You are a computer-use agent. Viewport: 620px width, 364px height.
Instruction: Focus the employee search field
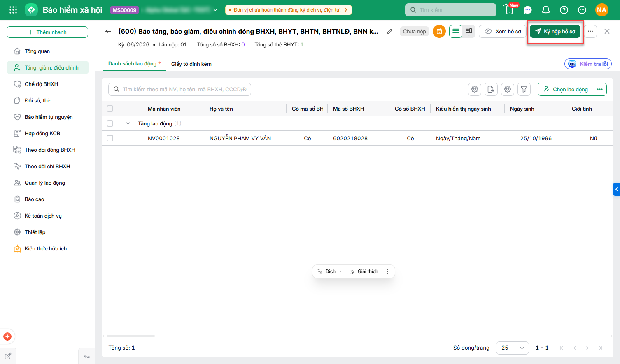(179, 89)
